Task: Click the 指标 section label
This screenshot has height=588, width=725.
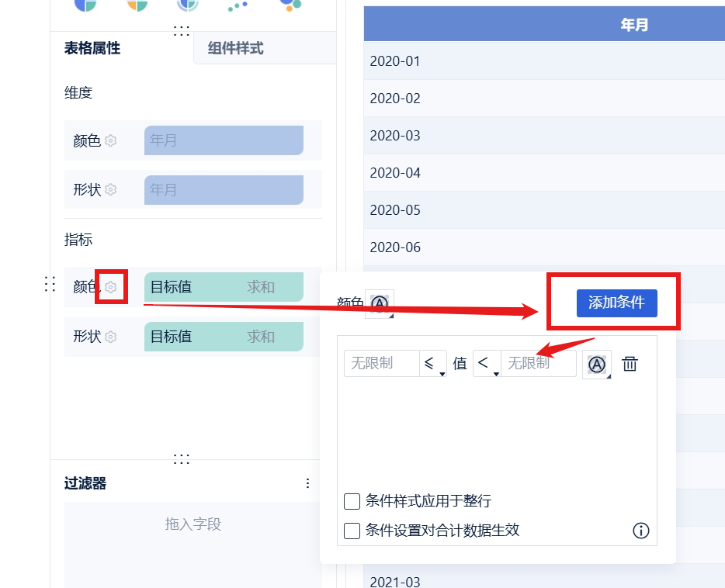Action: (78, 239)
